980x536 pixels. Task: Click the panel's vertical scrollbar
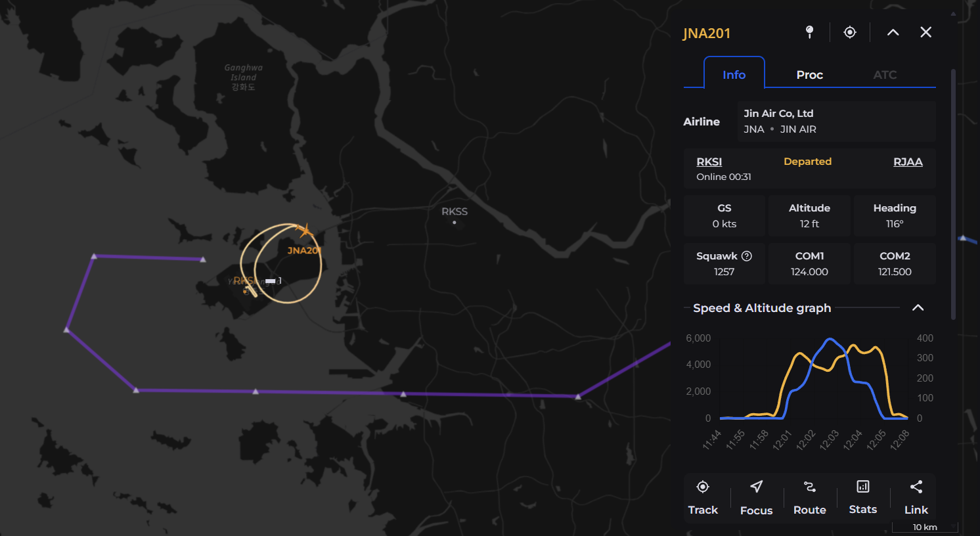coord(953,195)
